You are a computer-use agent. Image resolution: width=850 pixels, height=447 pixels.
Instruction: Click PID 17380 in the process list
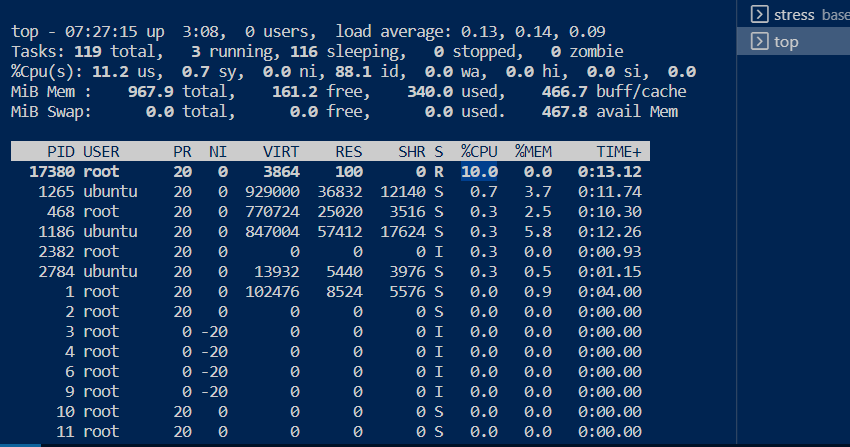(x=52, y=172)
